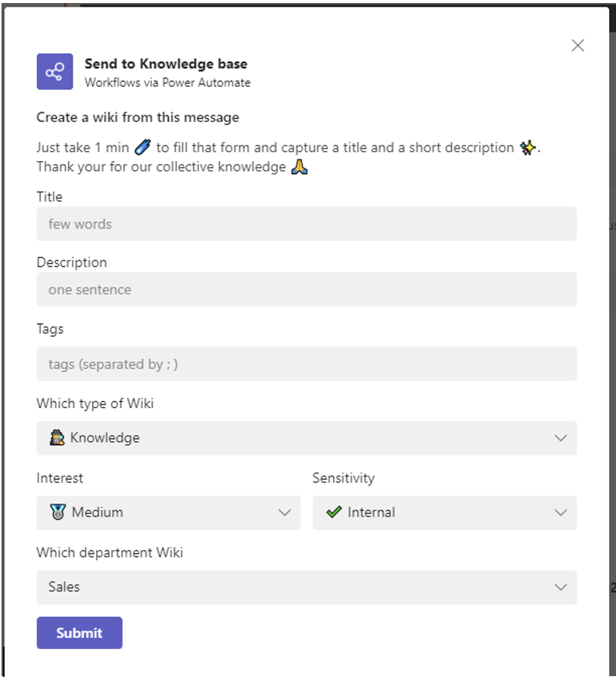Click the paperclip emoji in the instructions

[x=142, y=148]
